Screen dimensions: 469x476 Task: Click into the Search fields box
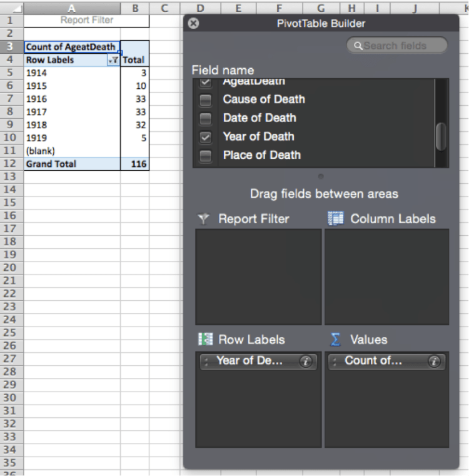point(400,46)
